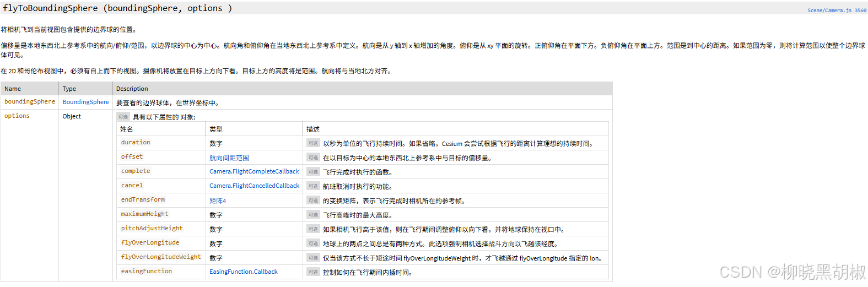The image size is (868, 287).
Task: Click the 飞行高峰时的最大高度 description
Action: 359,215
